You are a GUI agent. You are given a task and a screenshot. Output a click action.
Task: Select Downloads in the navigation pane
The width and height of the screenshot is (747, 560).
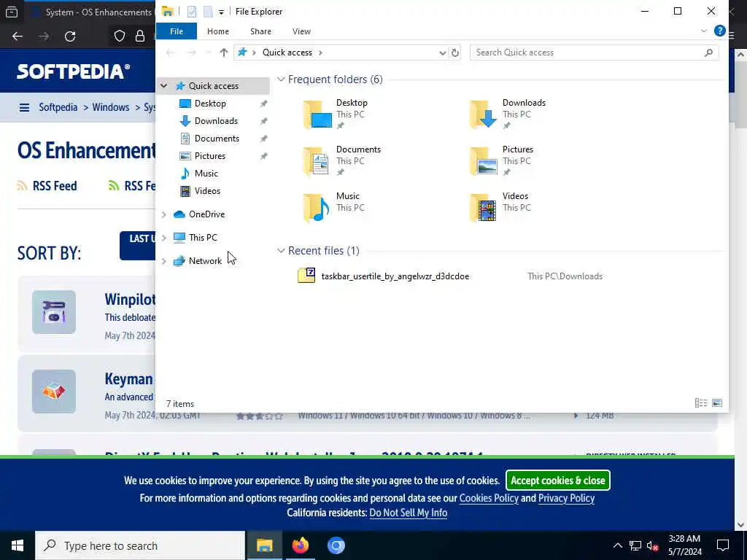tap(216, 121)
